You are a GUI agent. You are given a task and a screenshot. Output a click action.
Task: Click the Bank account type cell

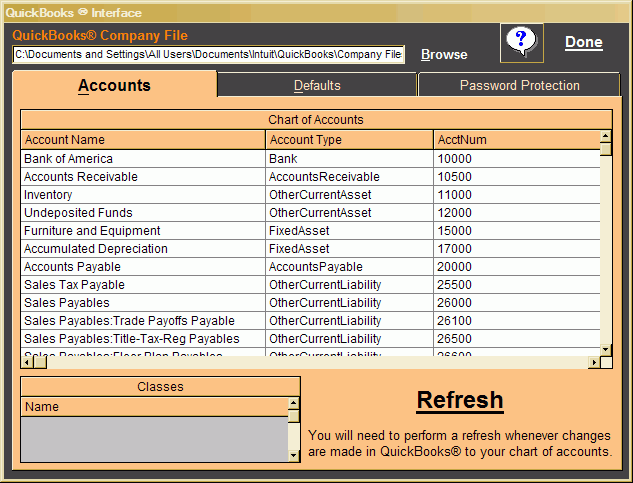(350, 159)
